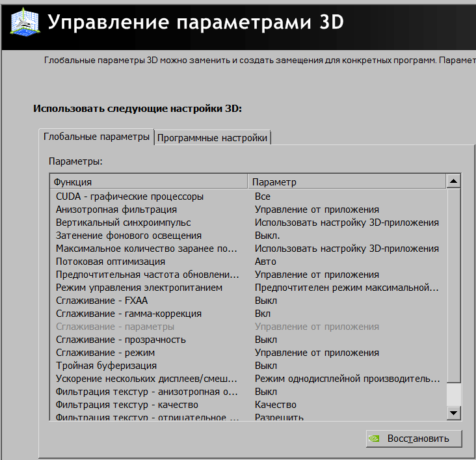Select the CUDA - графические процессоры row

pyautogui.click(x=130, y=196)
